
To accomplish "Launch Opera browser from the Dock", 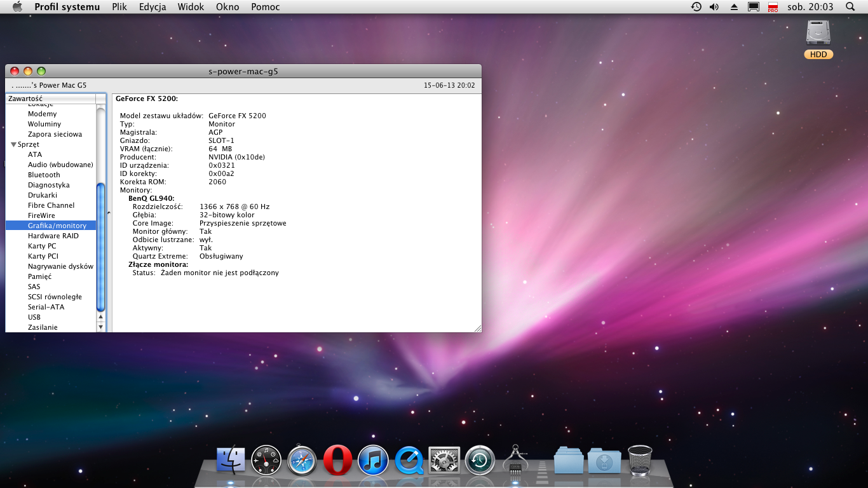I will click(x=337, y=461).
